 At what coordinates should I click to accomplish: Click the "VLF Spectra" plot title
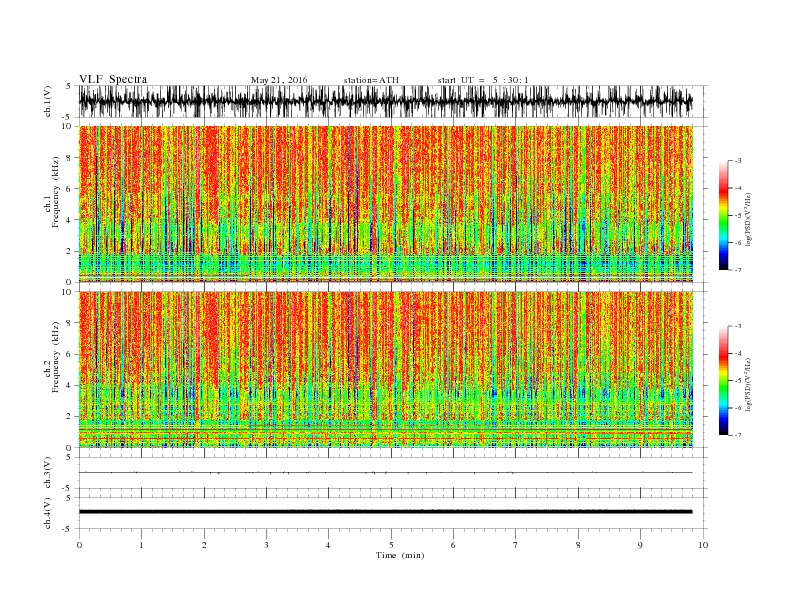[113, 79]
